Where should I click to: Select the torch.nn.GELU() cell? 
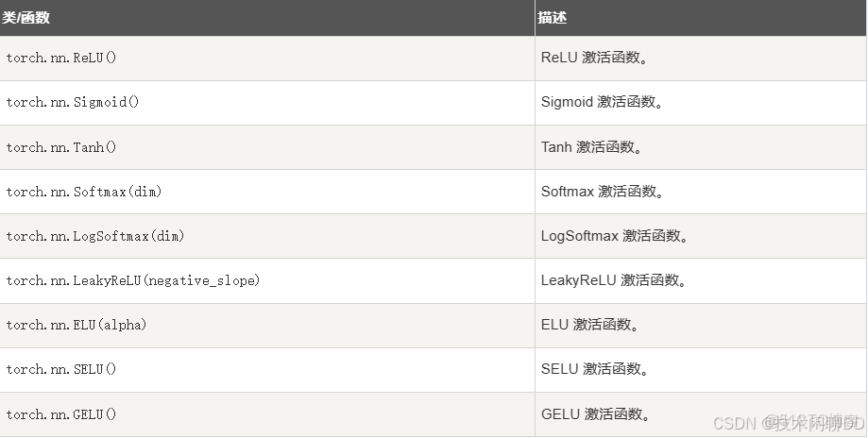pos(61,414)
